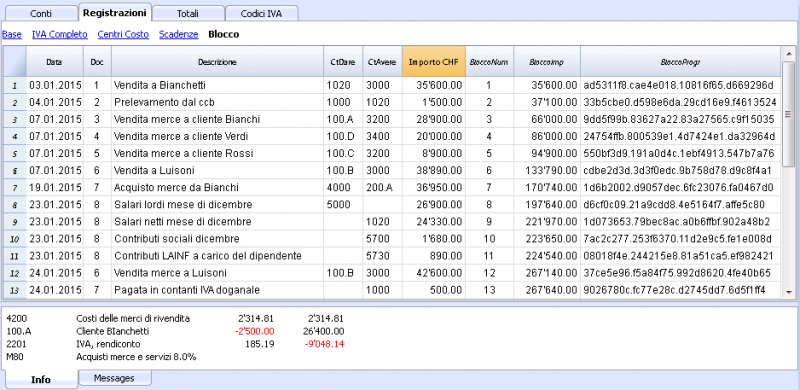Click amount cell 28'900.00
Screen dimensions: 800x390
[434, 119]
